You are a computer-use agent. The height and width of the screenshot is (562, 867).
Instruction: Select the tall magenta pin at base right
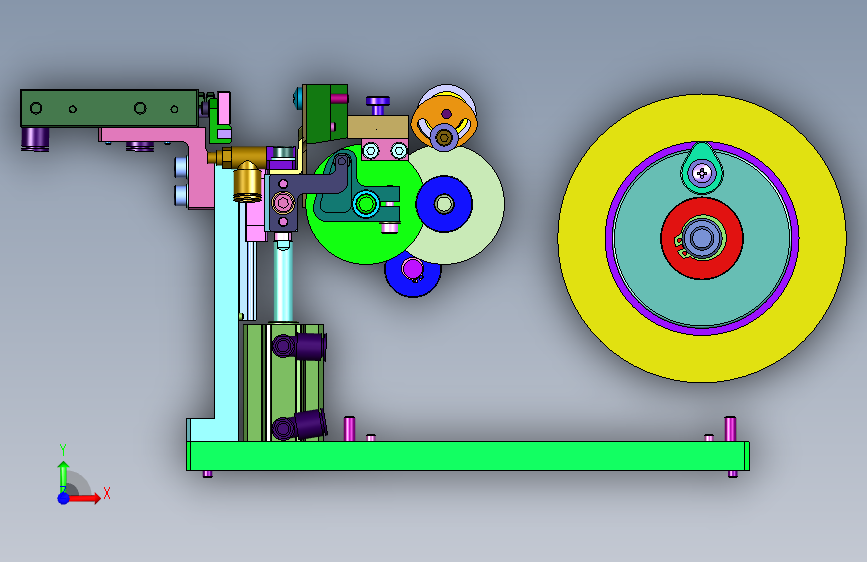coord(730,429)
